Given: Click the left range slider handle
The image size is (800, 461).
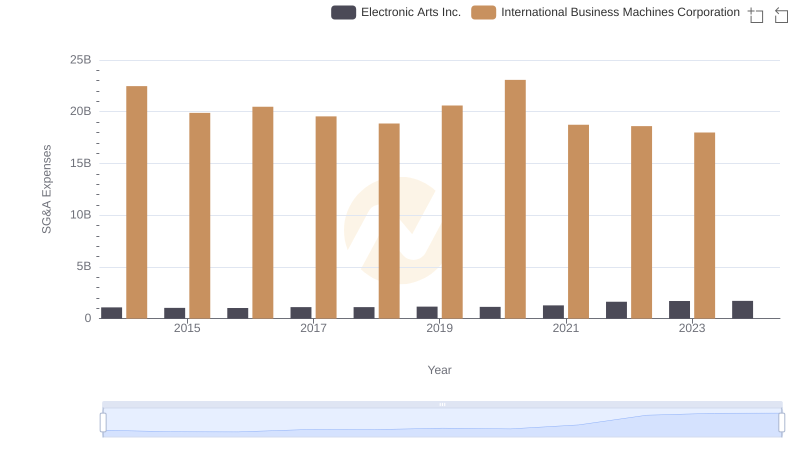Looking at the screenshot, I should coord(103,422).
